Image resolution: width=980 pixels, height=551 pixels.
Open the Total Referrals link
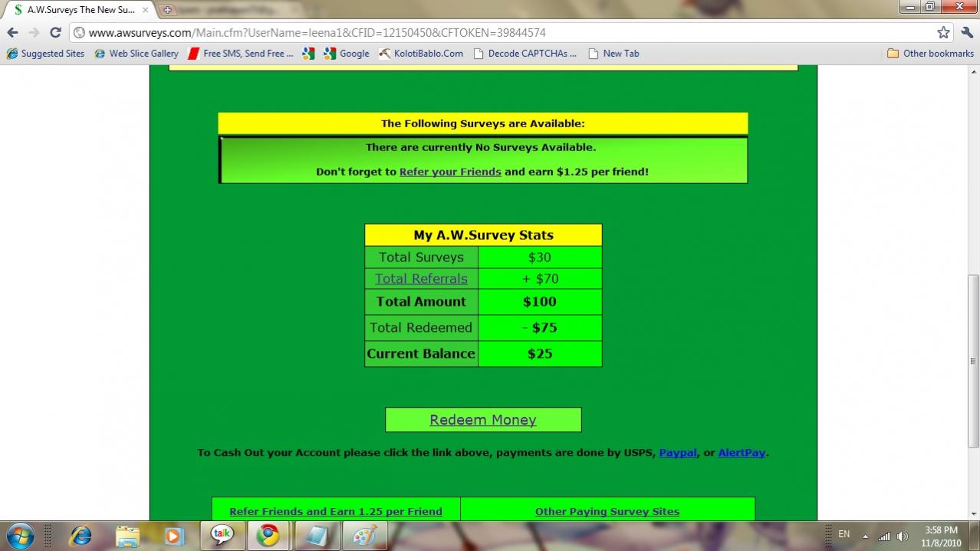pos(421,279)
